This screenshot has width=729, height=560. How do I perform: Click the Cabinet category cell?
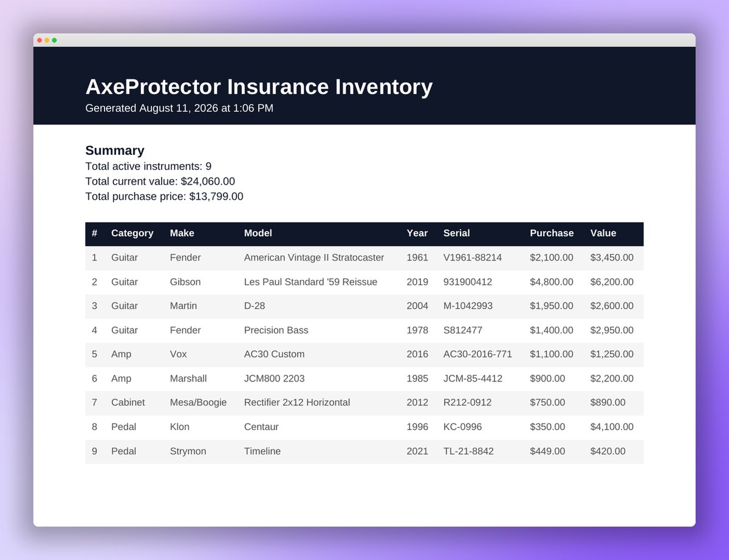(128, 403)
